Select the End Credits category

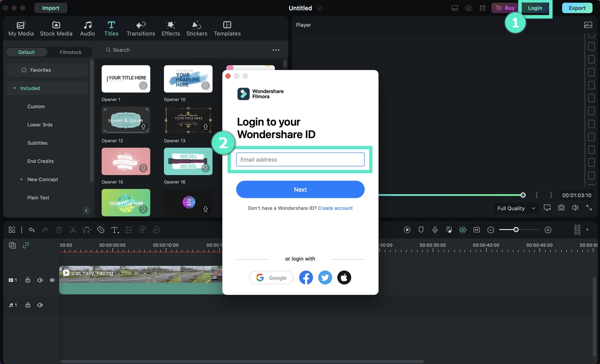[40, 161]
